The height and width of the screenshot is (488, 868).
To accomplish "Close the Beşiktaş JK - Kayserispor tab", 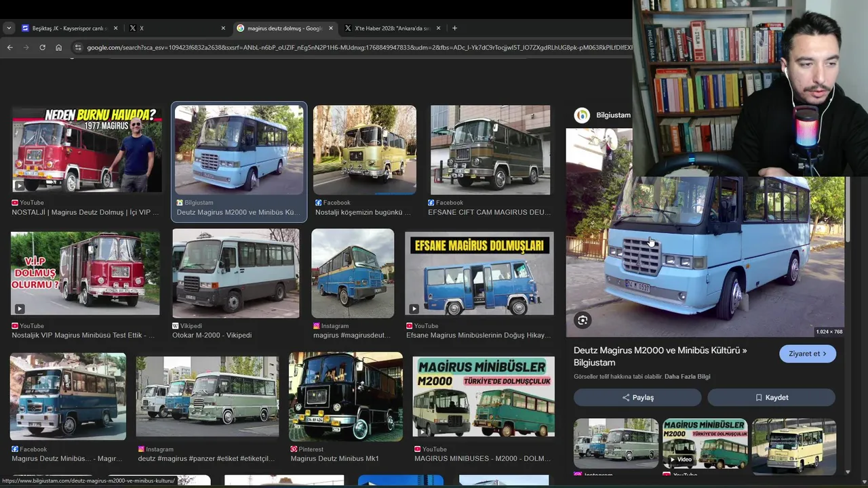I will coord(115,28).
